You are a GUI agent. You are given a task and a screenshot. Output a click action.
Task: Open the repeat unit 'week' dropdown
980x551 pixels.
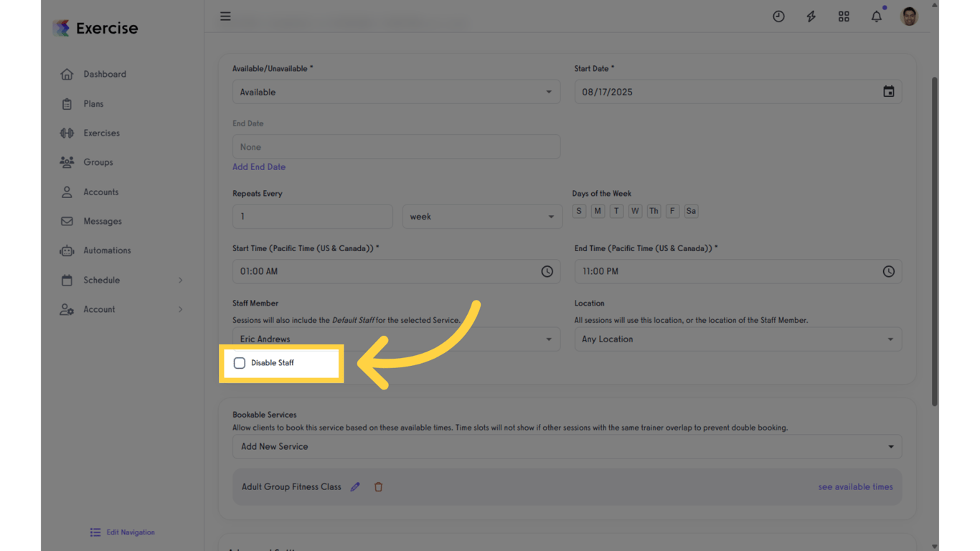[482, 217]
